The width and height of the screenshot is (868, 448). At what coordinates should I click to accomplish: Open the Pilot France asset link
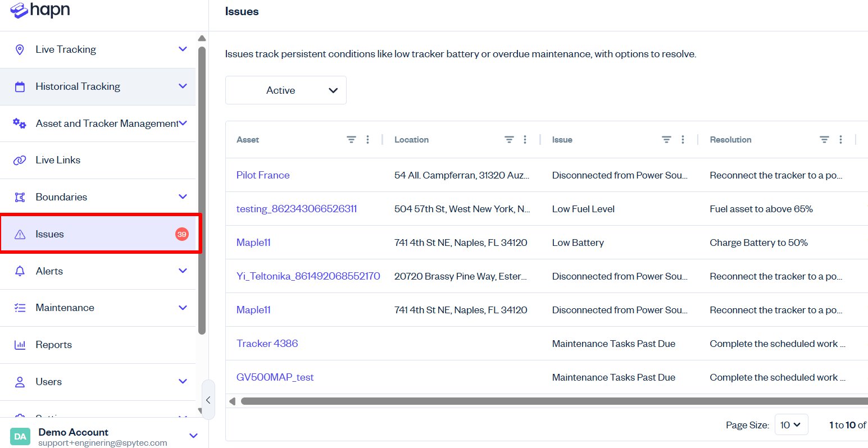[263, 175]
